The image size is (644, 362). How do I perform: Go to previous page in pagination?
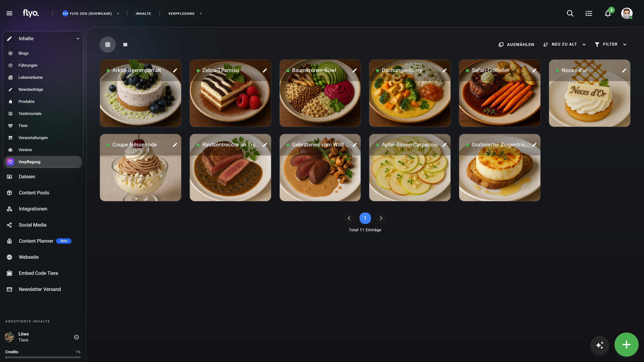[x=349, y=218]
